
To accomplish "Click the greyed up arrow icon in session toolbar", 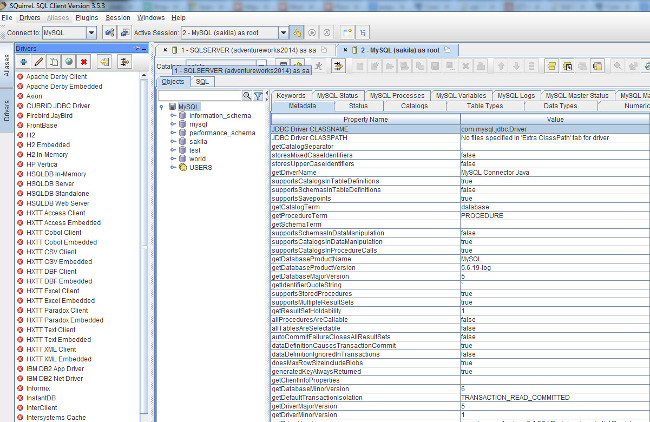I will [501, 66].
